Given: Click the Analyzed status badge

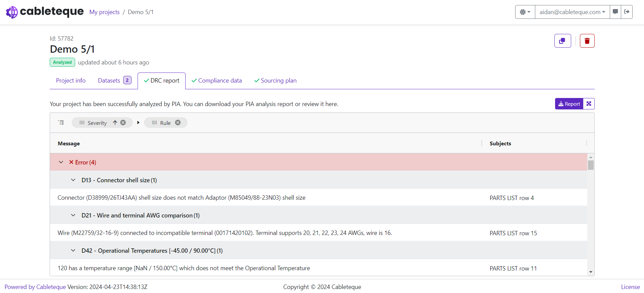Looking at the screenshot, I should [62, 62].
